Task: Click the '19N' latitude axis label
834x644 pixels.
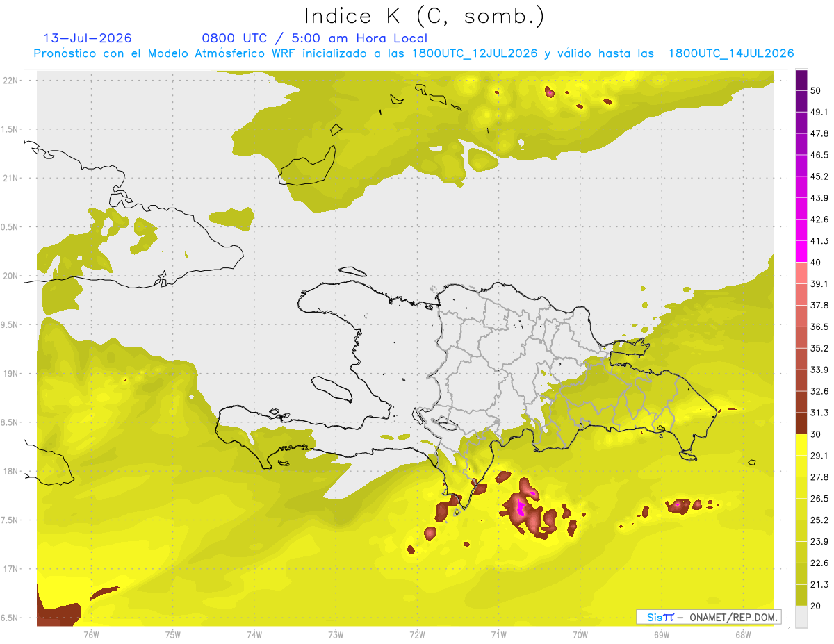Action: click(x=12, y=374)
